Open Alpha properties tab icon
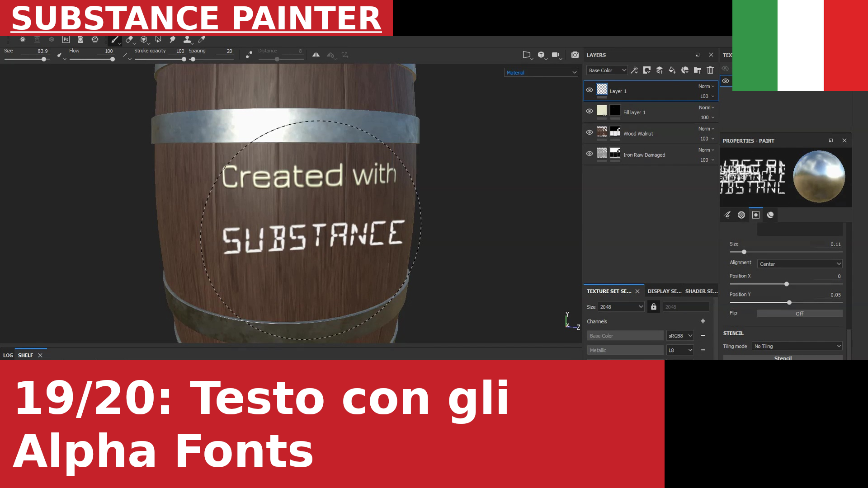This screenshot has width=868, height=488. coord(741,215)
